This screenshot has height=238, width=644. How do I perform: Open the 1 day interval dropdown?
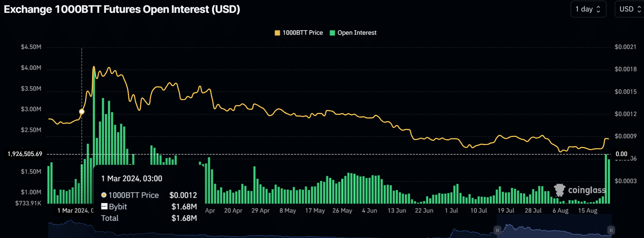pos(588,9)
